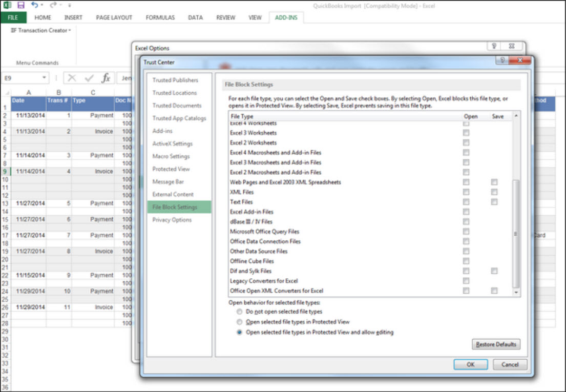Image resolution: width=566 pixels, height=392 pixels.
Task: Select Trusted Publishers in Trust Center sidebar
Action: tap(175, 80)
